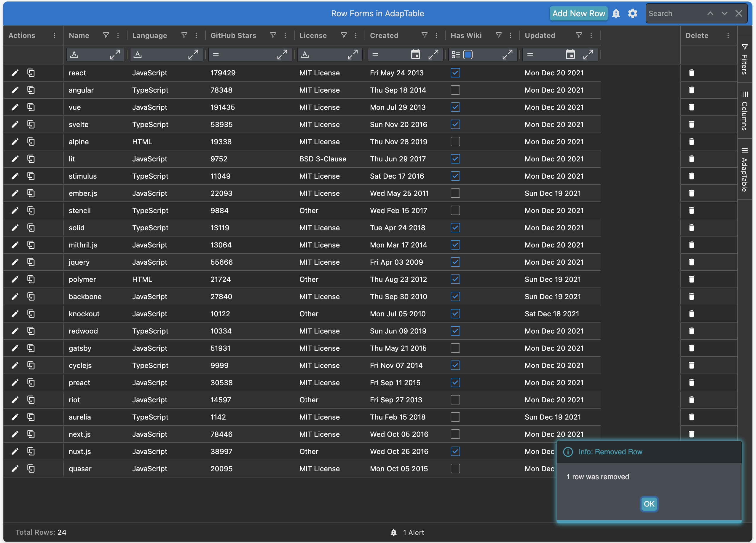Open the settings gear icon
The image size is (756, 543).
[x=633, y=14]
